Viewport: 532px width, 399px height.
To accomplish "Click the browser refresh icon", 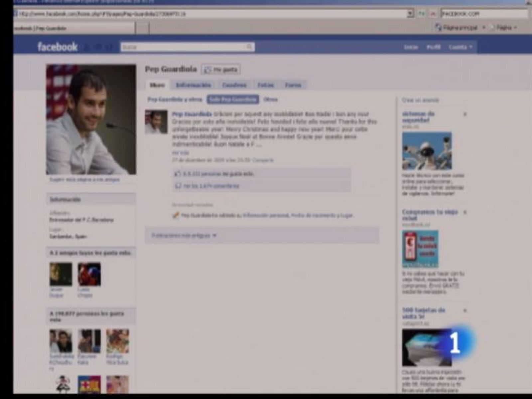I will (422, 14).
